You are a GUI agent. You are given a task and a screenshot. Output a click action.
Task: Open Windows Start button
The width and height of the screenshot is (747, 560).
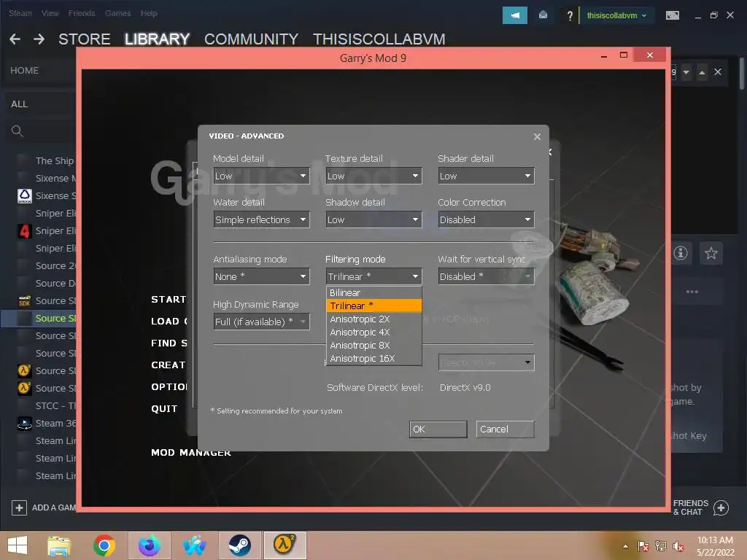18,545
